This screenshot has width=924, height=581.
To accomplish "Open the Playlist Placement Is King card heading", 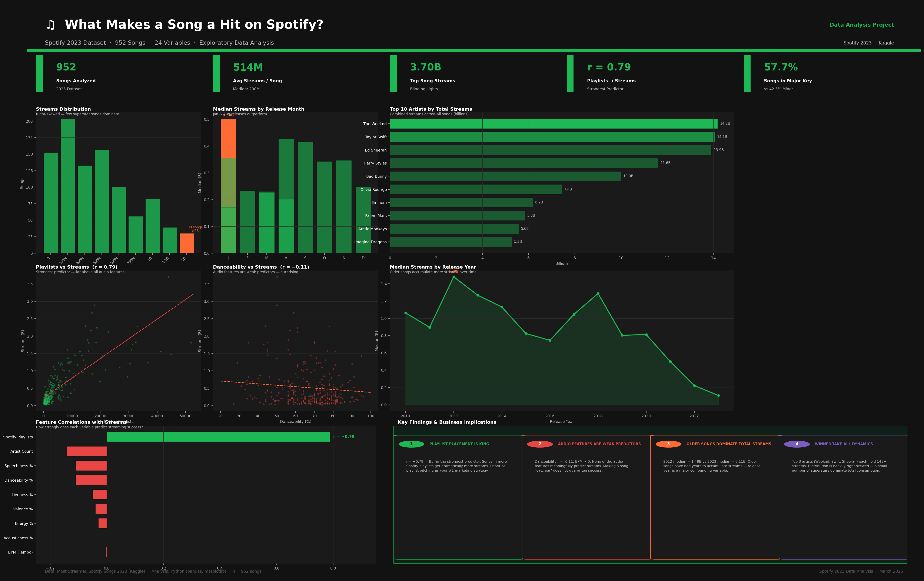I will click(x=459, y=444).
